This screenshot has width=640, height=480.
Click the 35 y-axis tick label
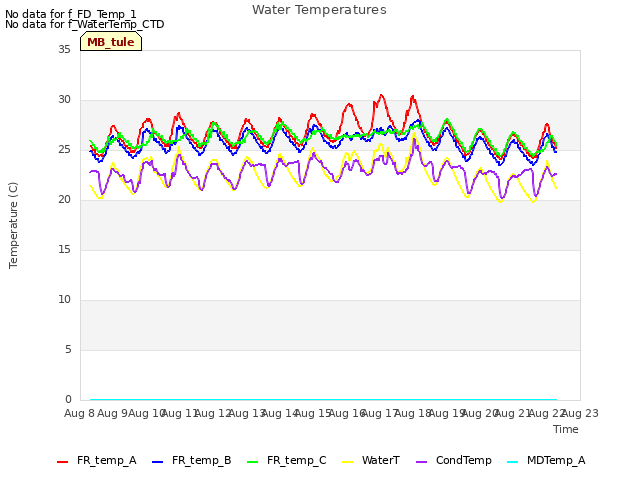click(x=64, y=49)
